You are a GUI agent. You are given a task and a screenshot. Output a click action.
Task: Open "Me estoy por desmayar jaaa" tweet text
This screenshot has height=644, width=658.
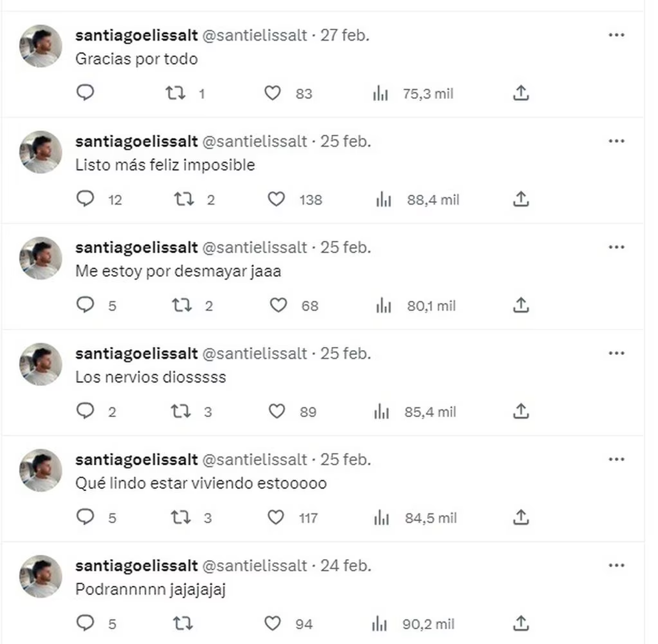(178, 271)
